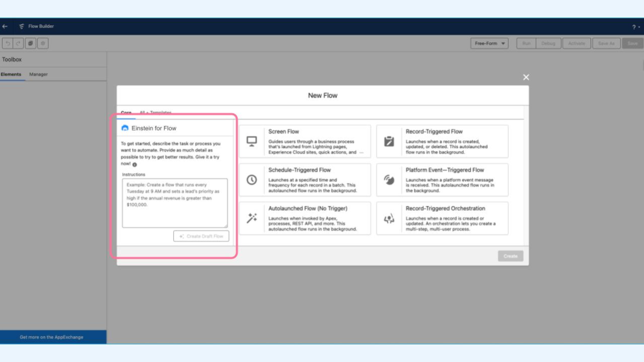Click the info icon after 'Give it a try now!'
This screenshot has width=644, height=362.
[135, 164]
